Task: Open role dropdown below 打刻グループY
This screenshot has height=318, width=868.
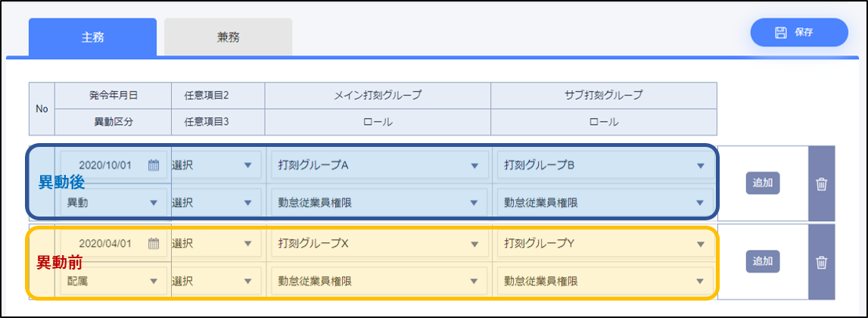Action: tap(701, 281)
